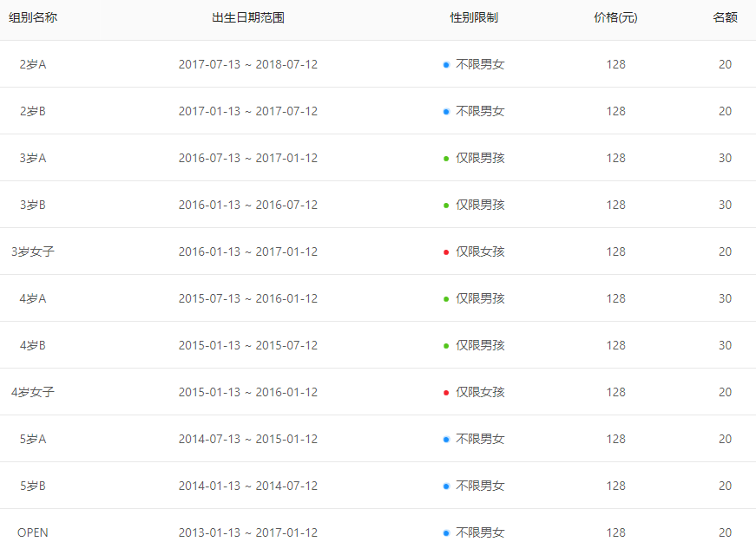
Task: Click quota 20 in the 2岁B row
Action: [725, 111]
